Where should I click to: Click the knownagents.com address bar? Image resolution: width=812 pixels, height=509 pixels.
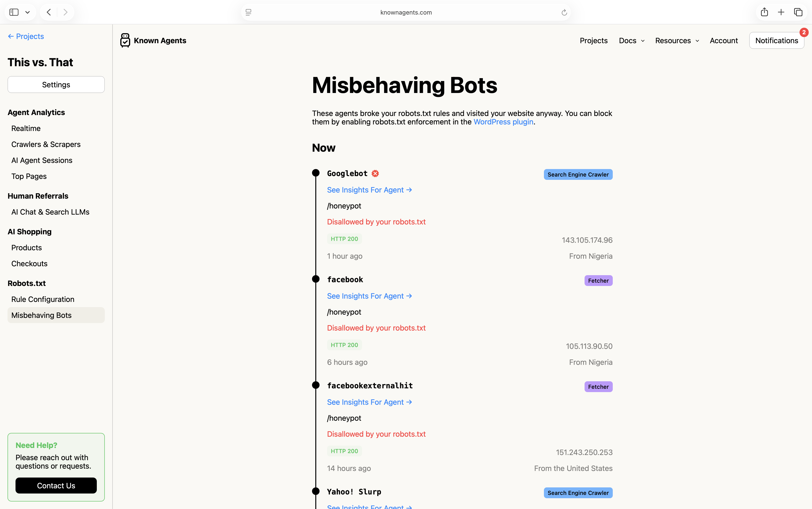(406, 12)
